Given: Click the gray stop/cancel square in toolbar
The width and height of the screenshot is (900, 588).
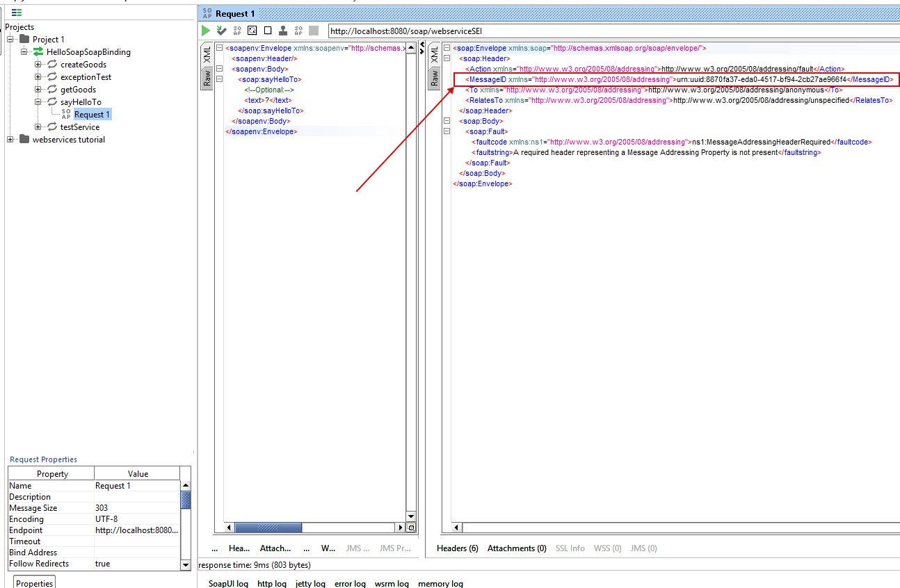Looking at the screenshot, I should tap(314, 31).
